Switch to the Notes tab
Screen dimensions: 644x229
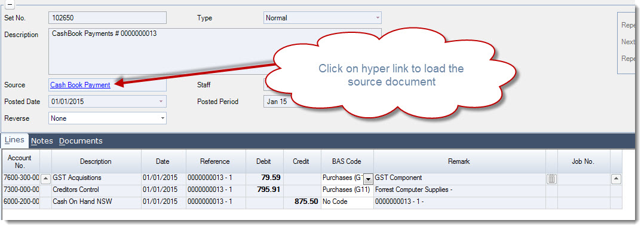pos(42,141)
